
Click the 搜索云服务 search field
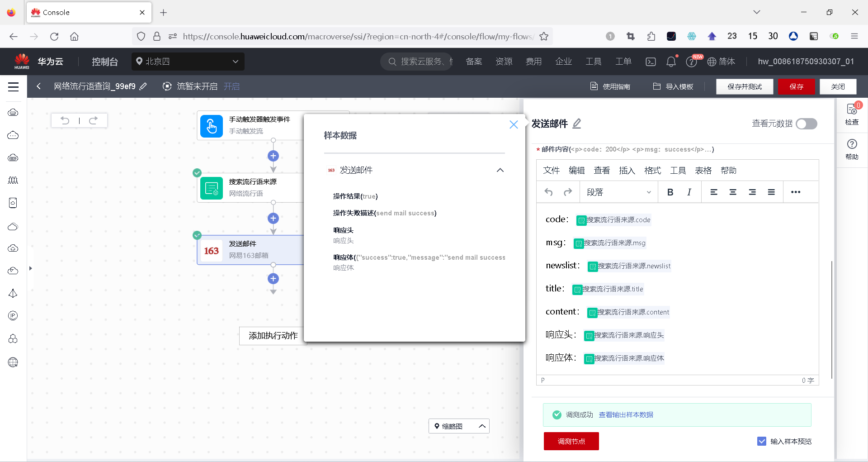pyautogui.click(x=417, y=62)
